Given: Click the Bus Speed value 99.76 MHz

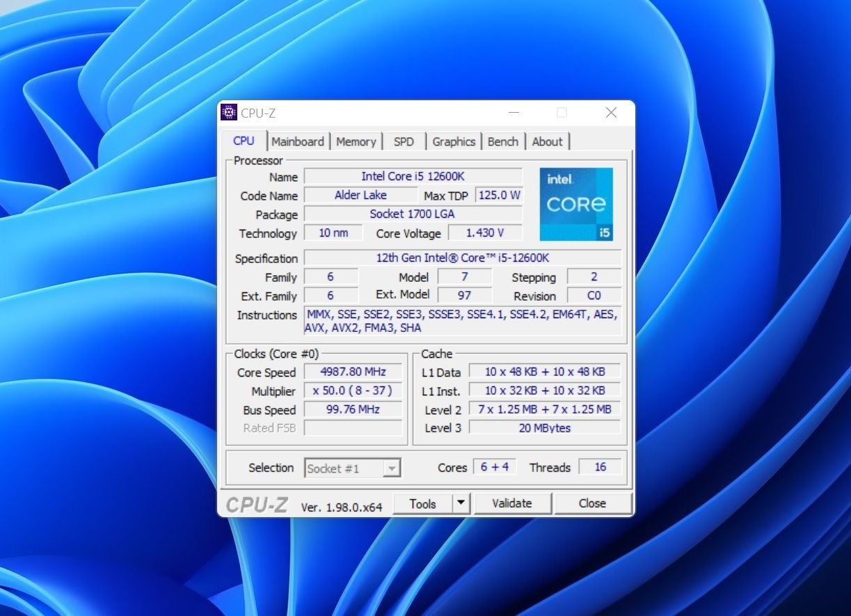Looking at the screenshot, I should [353, 409].
